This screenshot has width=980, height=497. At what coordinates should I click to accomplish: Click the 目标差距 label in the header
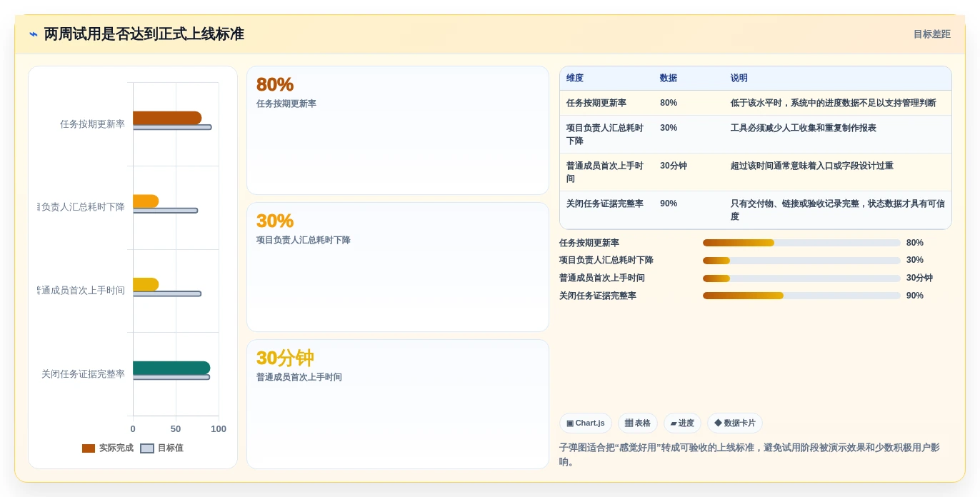click(x=931, y=34)
